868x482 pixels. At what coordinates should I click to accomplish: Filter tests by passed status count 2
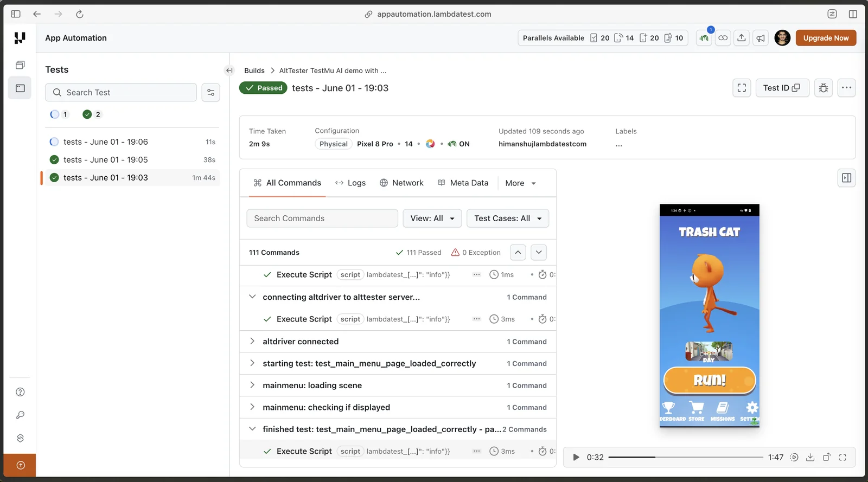[x=92, y=114]
